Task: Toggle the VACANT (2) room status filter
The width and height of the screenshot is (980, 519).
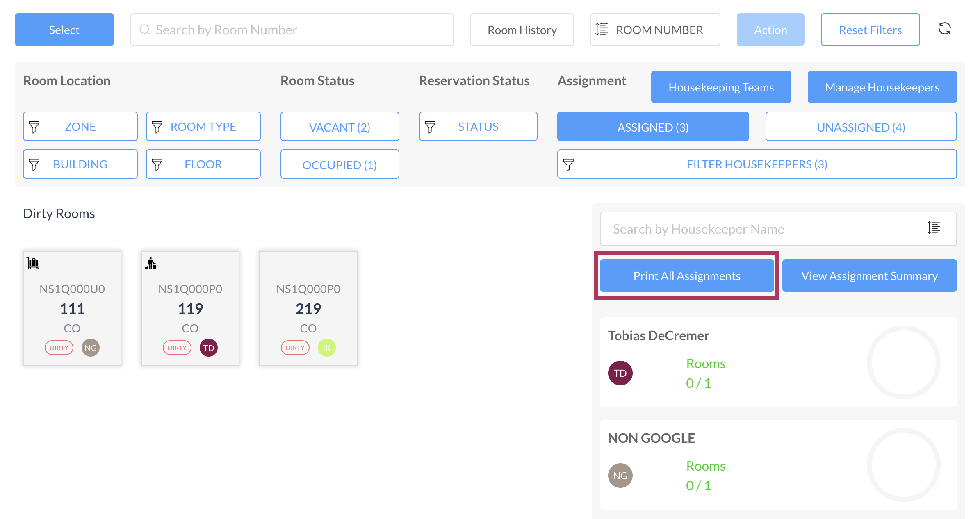Action: pos(340,127)
